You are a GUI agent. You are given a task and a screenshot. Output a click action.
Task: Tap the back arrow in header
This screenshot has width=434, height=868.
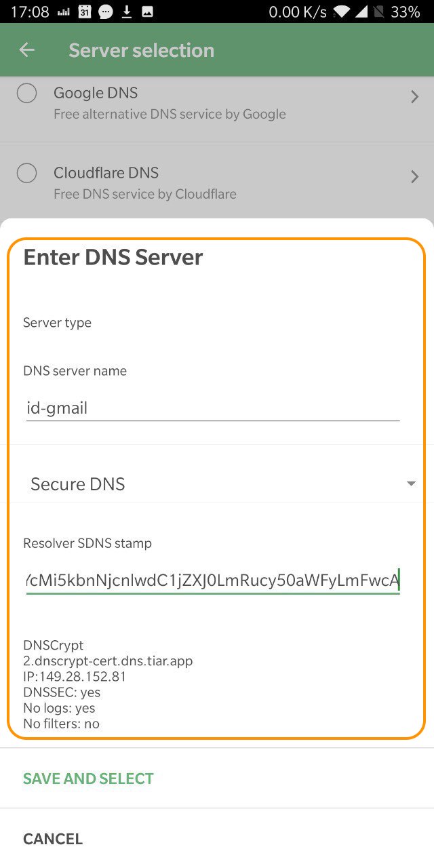point(26,50)
